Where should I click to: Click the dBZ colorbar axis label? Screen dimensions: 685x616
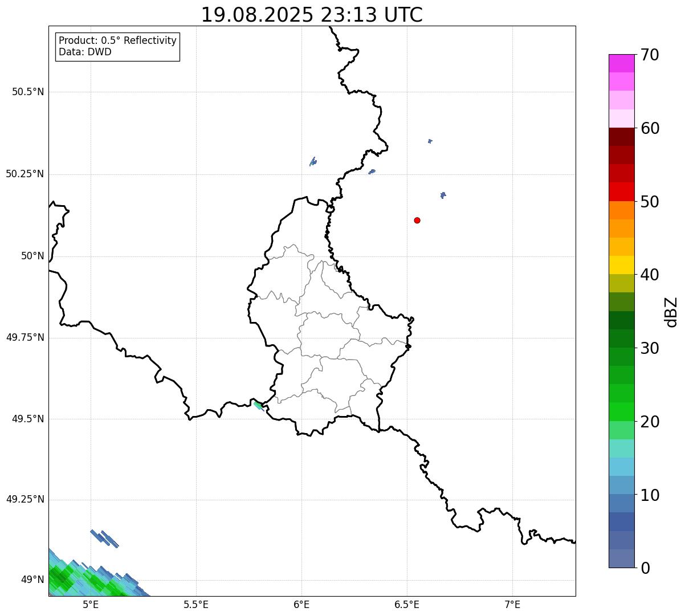[671, 312]
